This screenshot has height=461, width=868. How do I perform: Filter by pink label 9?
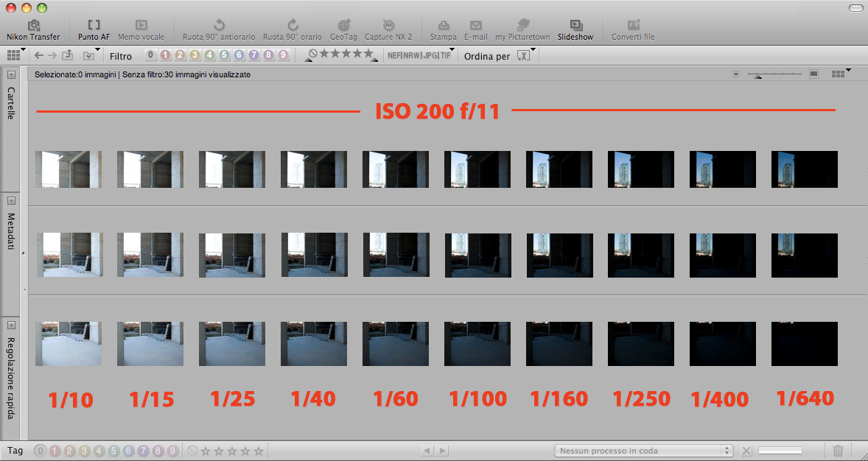tap(284, 55)
